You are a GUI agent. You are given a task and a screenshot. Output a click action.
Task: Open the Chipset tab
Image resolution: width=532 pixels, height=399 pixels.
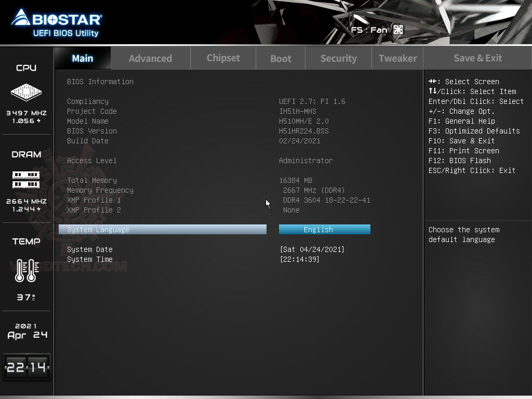click(x=223, y=58)
